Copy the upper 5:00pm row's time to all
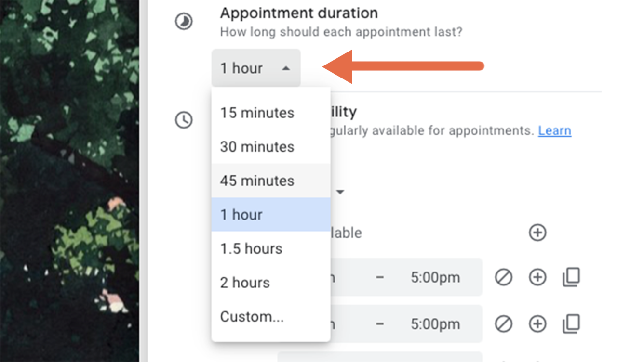 [571, 277]
